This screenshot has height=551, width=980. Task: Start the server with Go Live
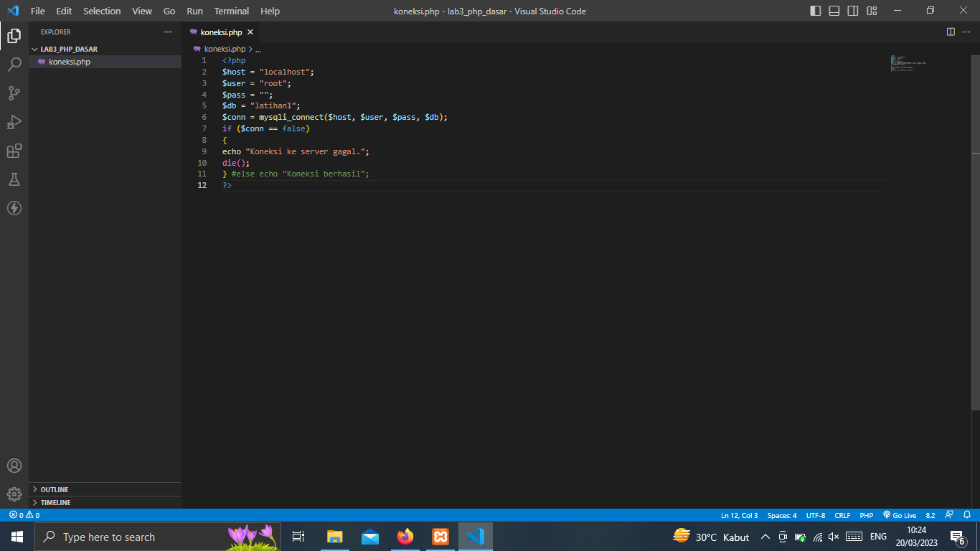click(899, 515)
